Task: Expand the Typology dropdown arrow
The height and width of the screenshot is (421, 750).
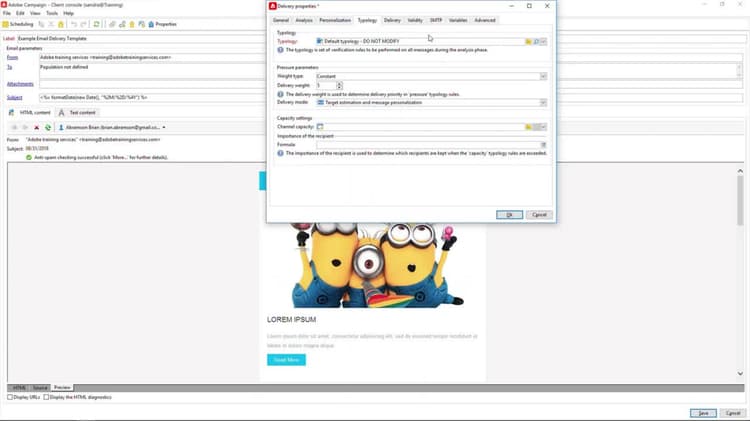Action: coord(543,42)
